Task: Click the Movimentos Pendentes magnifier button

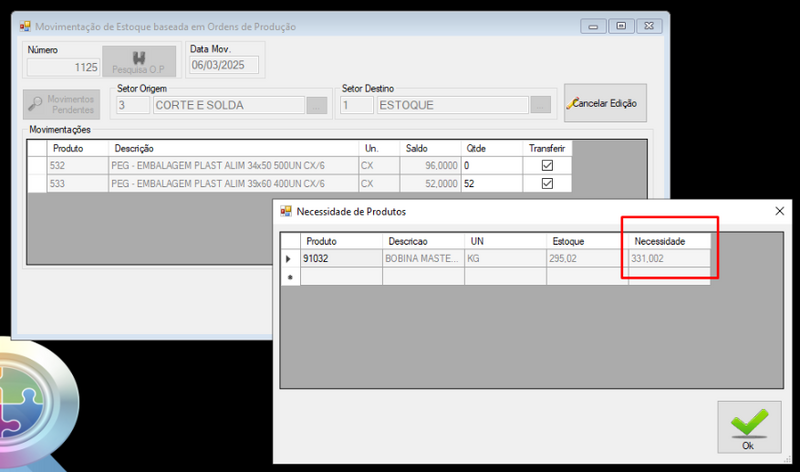Action: [x=61, y=104]
